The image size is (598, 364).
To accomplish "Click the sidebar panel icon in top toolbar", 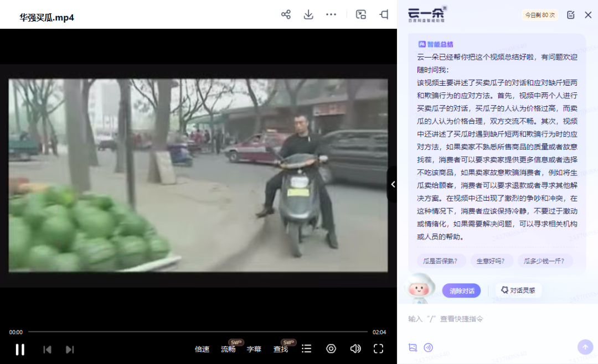I will click(x=384, y=14).
